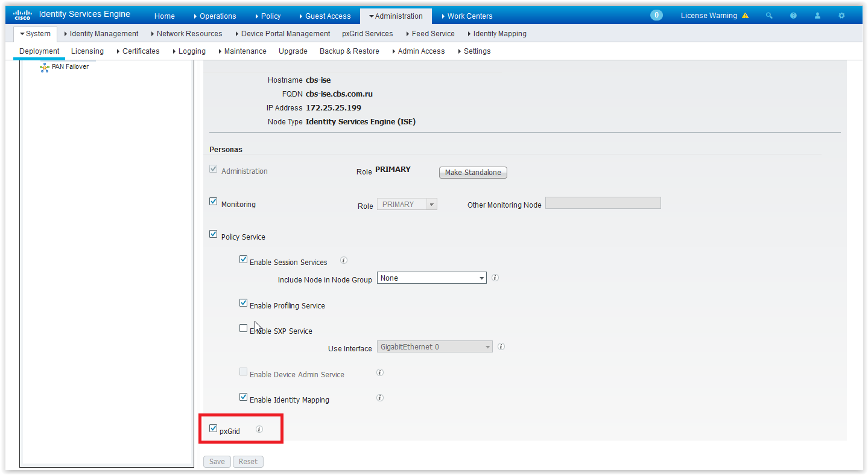The image size is (868, 475).
Task: Open the help question mark icon
Action: 793,16
